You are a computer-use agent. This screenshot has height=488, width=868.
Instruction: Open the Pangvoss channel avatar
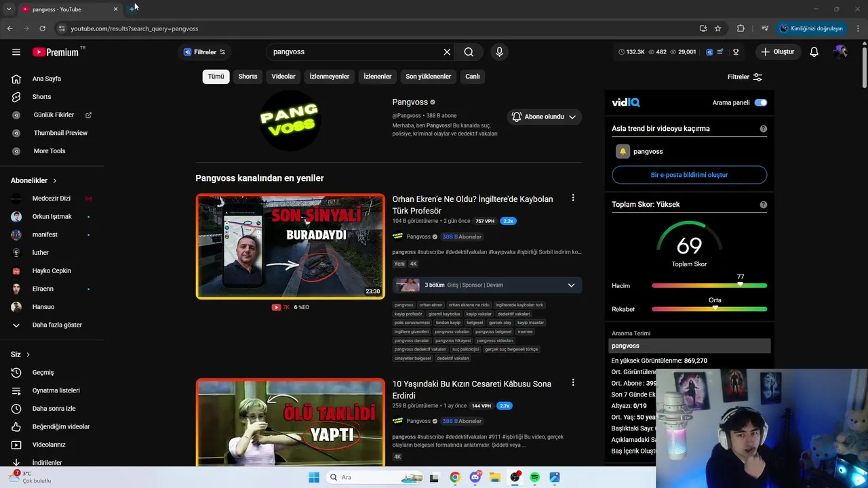290,121
